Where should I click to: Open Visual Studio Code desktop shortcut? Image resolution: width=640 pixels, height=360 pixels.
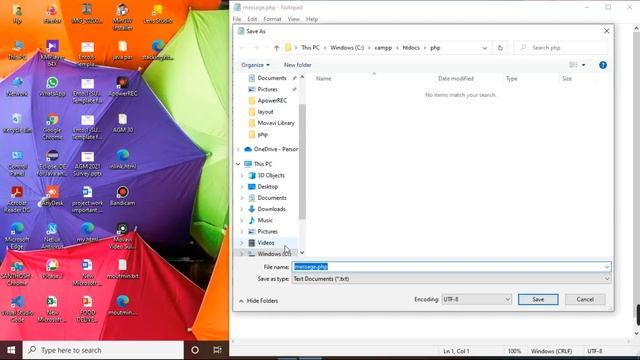point(17,309)
